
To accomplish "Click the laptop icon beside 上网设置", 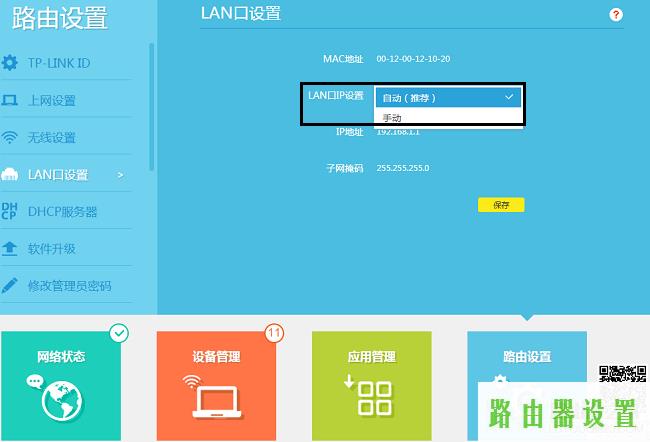I will point(10,101).
